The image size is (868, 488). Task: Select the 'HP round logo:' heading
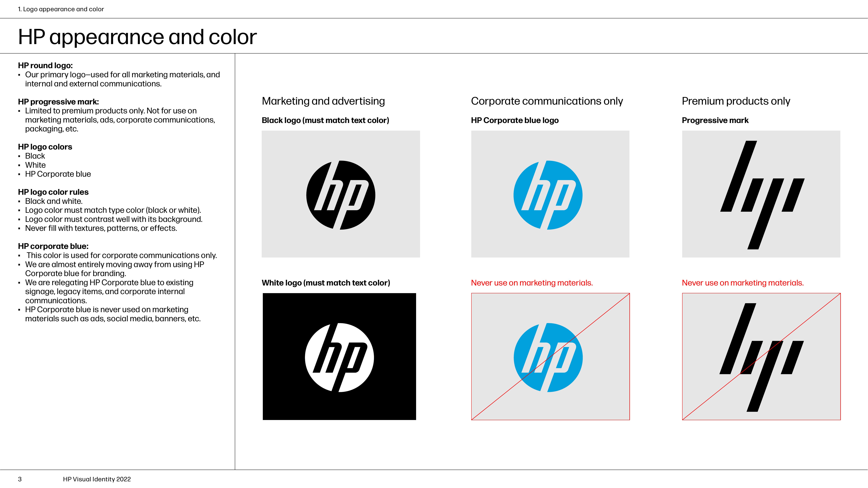[45, 65]
